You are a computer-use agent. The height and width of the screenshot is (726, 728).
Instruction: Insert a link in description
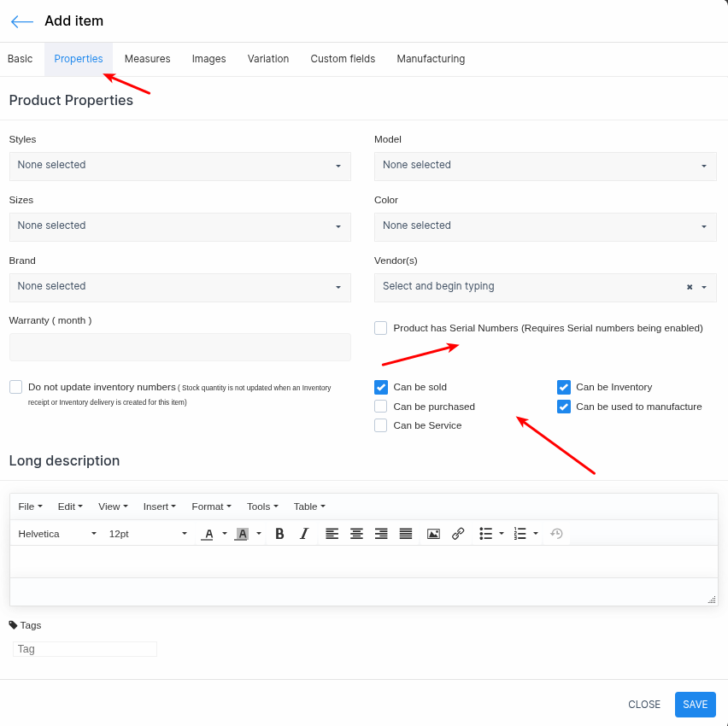point(458,534)
